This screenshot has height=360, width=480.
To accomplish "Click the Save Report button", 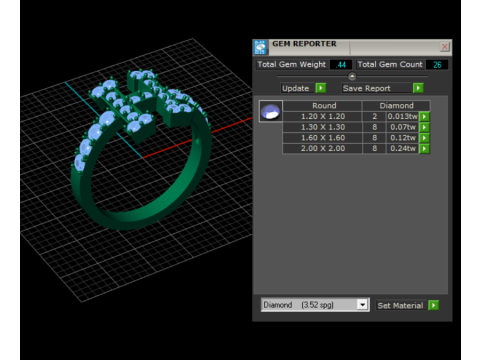I will point(377,88).
